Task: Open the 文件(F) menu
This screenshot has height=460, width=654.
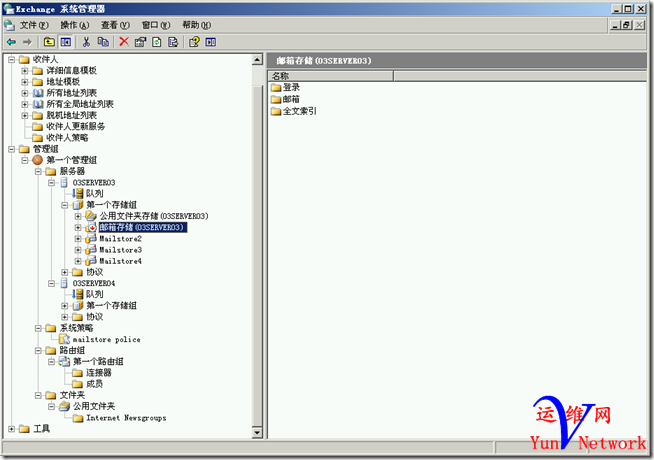Action: 34,25
